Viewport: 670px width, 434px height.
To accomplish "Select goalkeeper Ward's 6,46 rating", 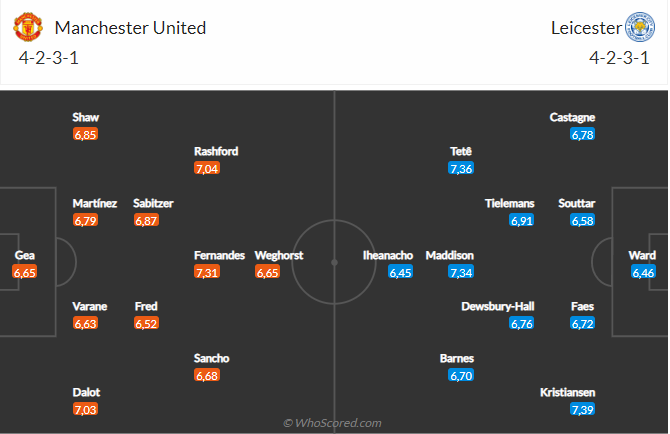I will pos(644,272).
